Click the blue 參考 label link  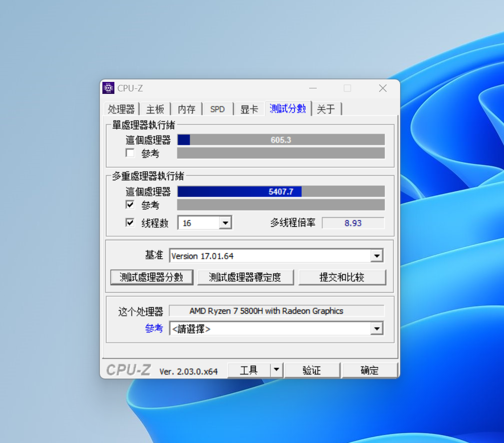click(x=154, y=328)
